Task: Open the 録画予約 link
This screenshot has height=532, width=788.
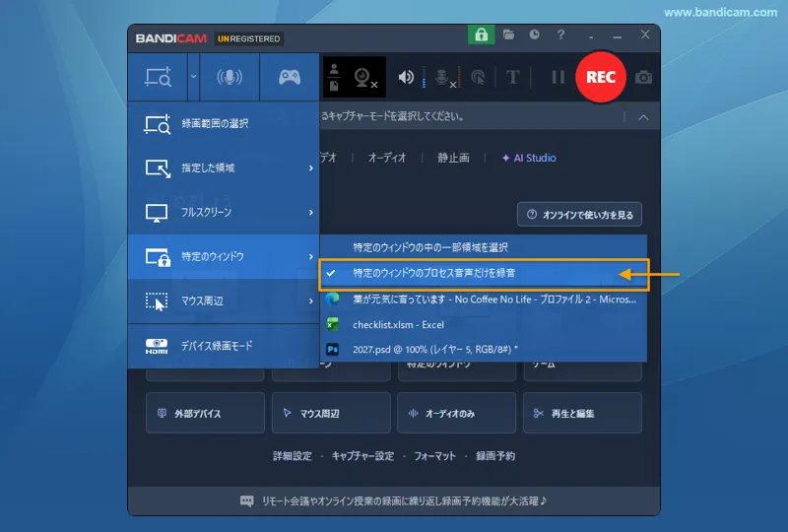Action: pyautogui.click(x=495, y=456)
